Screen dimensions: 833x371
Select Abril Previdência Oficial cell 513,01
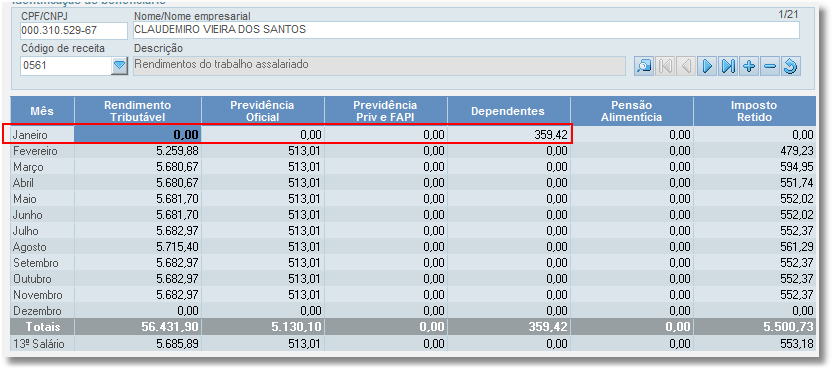click(263, 183)
